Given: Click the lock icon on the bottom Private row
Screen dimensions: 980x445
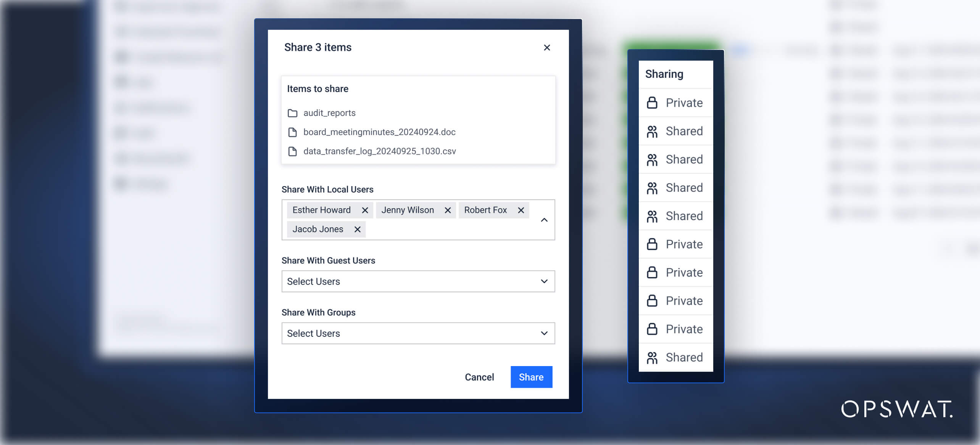Looking at the screenshot, I should click(x=652, y=329).
